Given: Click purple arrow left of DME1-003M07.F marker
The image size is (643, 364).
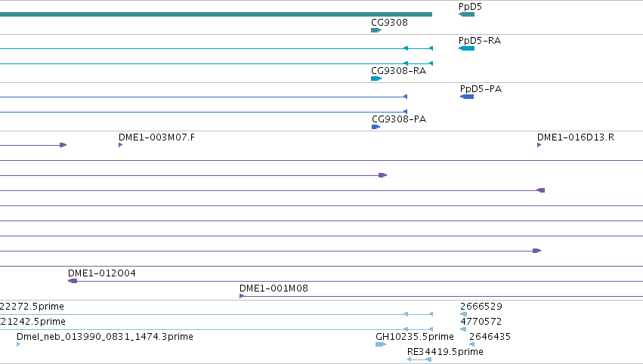Looking at the screenshot, I should 63,145.
